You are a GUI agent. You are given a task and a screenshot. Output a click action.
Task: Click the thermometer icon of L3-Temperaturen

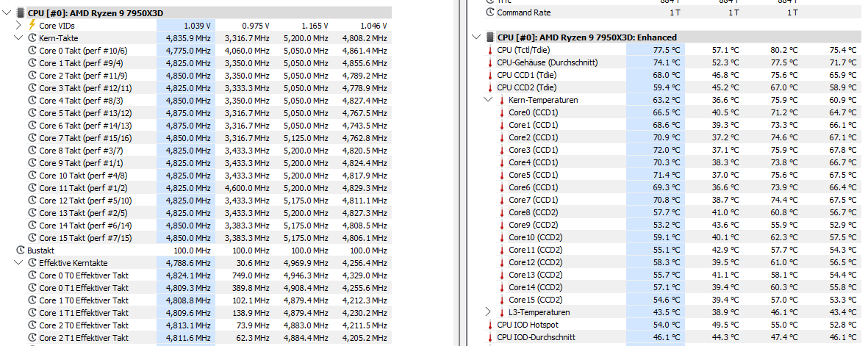pyautogui.click(x=501, y=312)
